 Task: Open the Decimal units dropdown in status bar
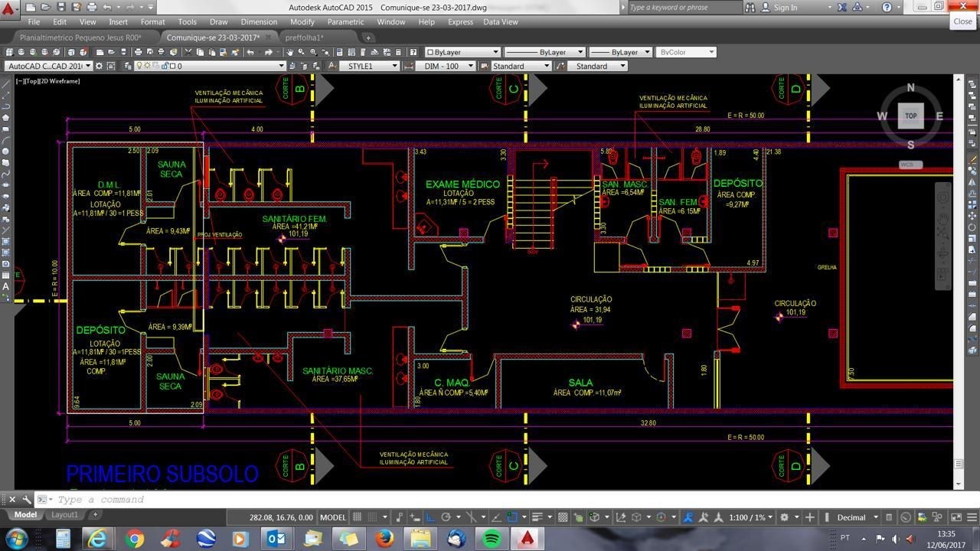[856, 517]
